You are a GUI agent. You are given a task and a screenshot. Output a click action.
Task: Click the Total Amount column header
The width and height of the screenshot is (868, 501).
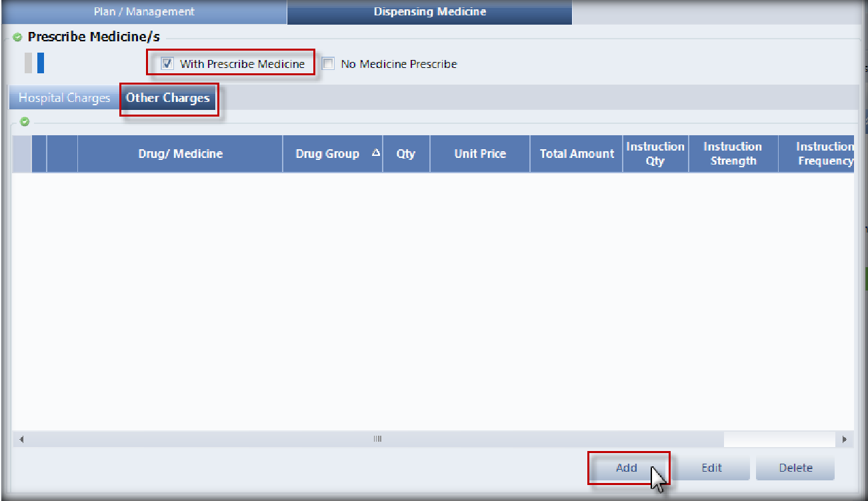click(577, 154)
